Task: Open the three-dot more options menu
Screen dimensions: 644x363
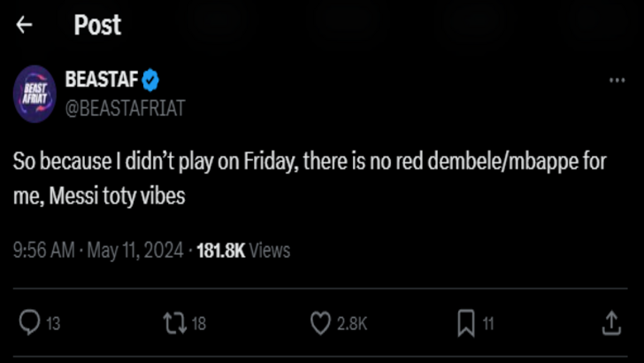Action: [617, 81]
